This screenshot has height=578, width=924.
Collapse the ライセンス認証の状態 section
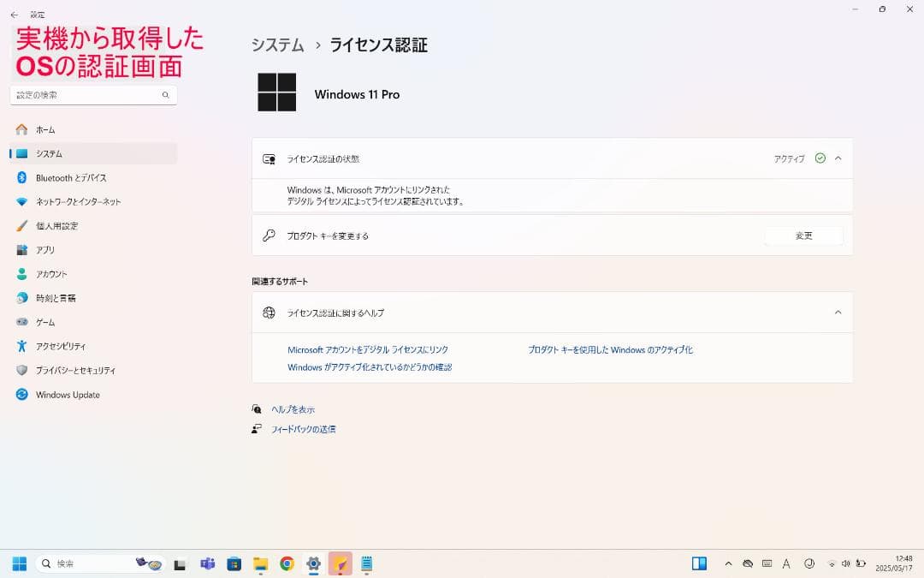838,158
